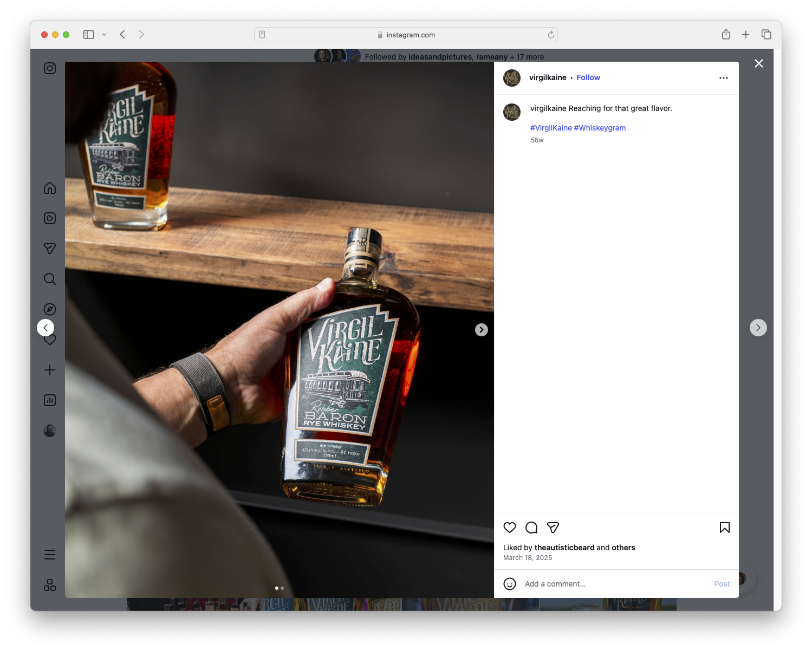Open the post options three-dot menu

[x=724, y=77]
